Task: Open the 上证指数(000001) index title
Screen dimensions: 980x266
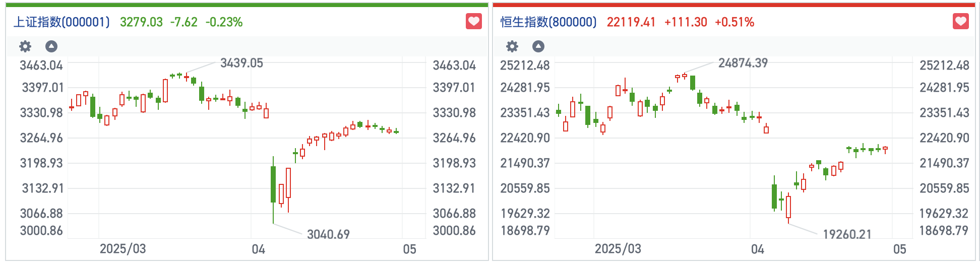Action: (x=62, y=22)
